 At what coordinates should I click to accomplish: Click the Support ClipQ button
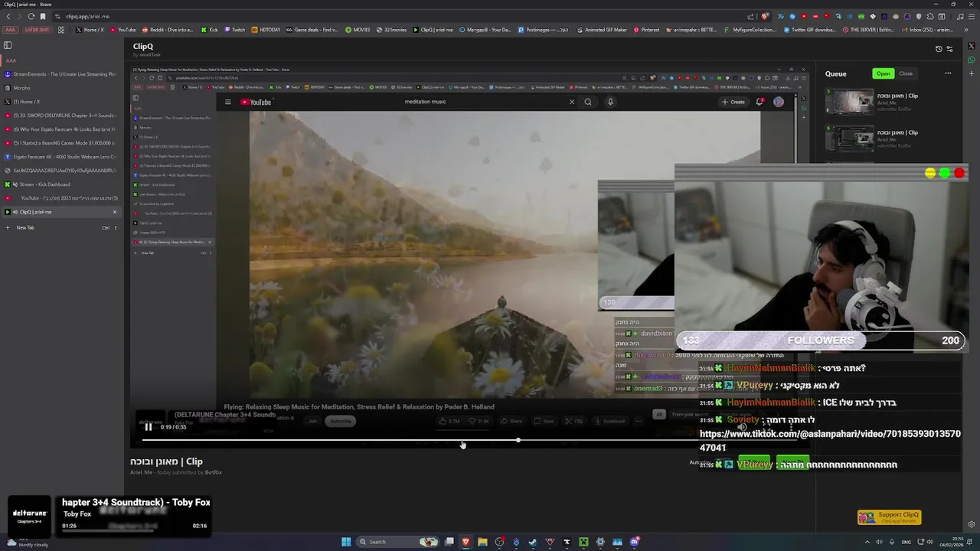pos(889,517)
